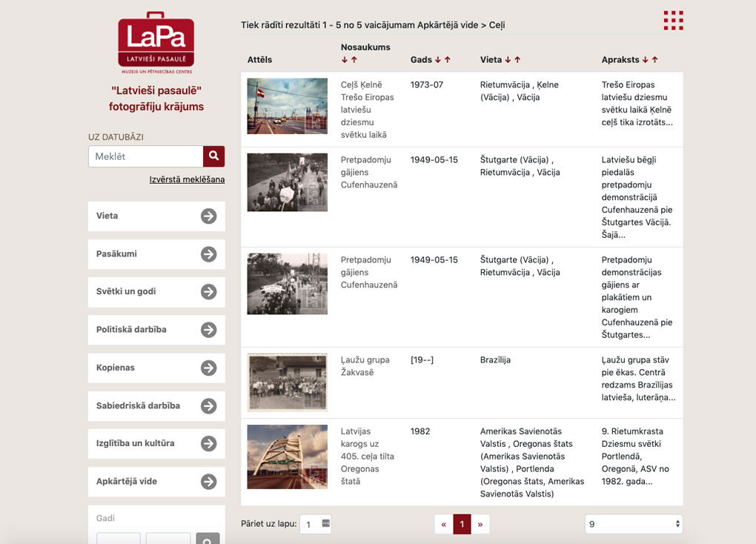Click the fotogrāfiju krājums collection title
The width and height of the screenshot is (756, 544).
pos(156,99)
